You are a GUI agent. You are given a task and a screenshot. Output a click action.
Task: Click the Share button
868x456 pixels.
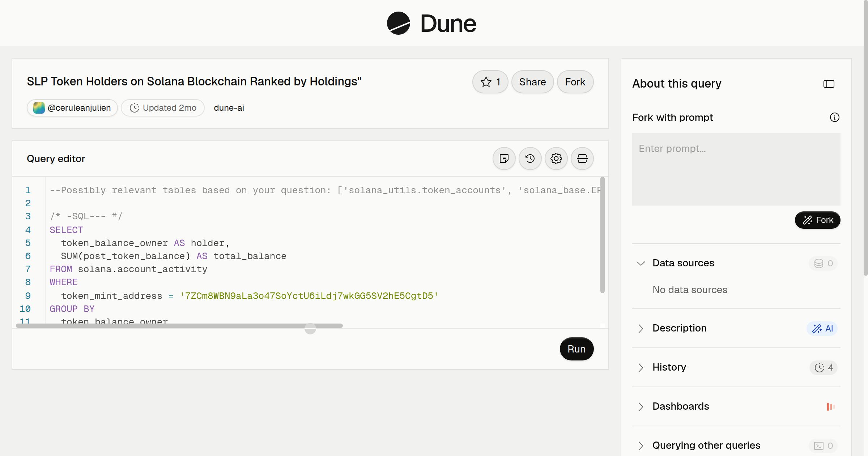pos(532,82)
